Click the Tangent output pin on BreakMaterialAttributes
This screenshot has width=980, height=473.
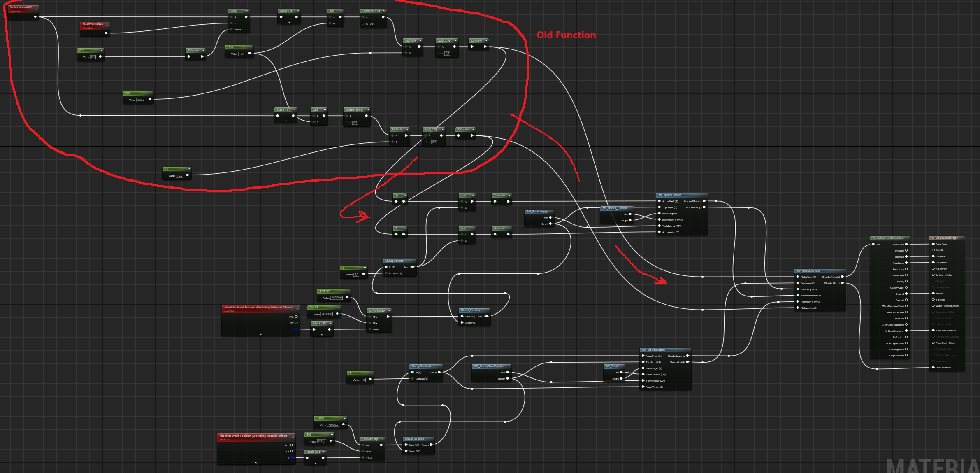(906, 300)
